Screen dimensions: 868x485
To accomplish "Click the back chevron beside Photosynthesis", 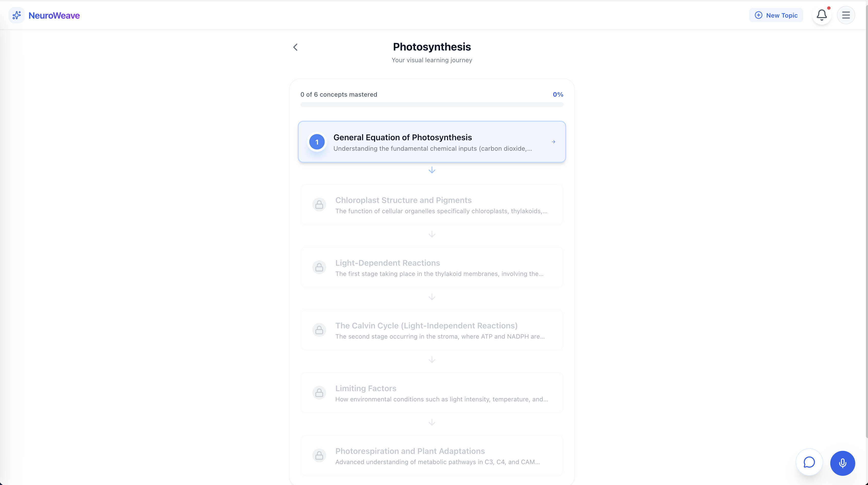I will 296,47.
